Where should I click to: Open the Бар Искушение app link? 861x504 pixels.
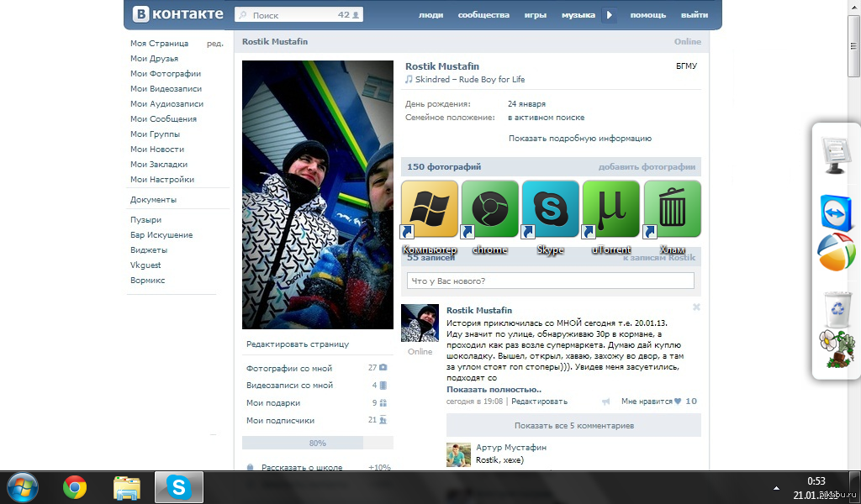pyautogui.click(x=161, y=234)
